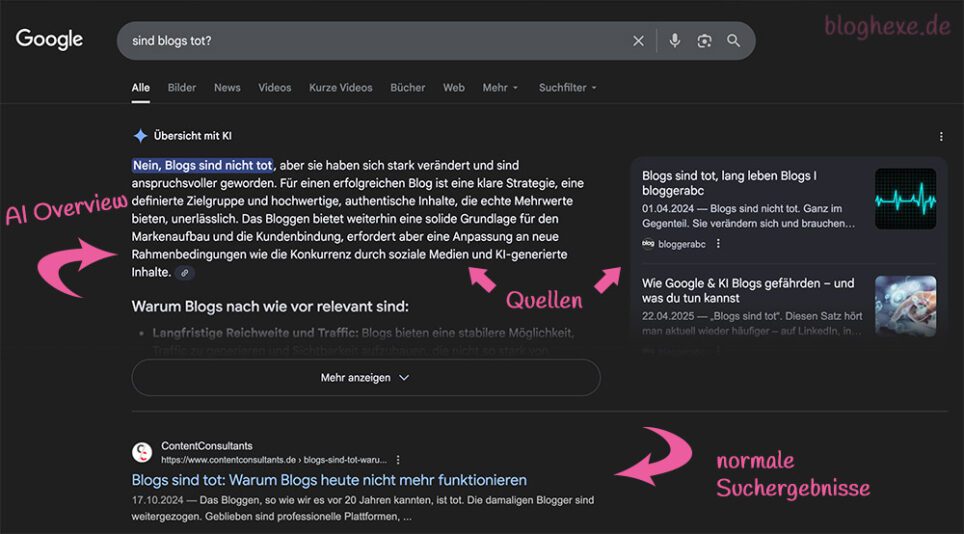
Task: Expand the Mehr dropdown in search tabs
Action: (x=500, y=88)
